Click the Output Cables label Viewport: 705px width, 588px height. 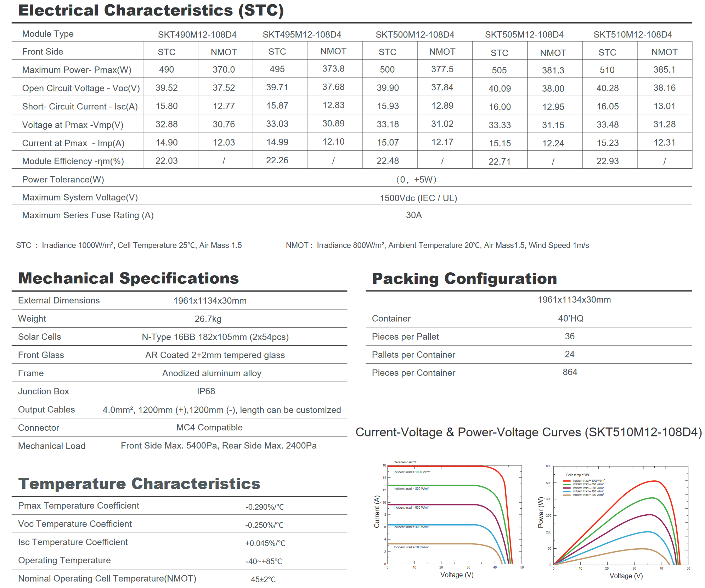pos(46,410)
